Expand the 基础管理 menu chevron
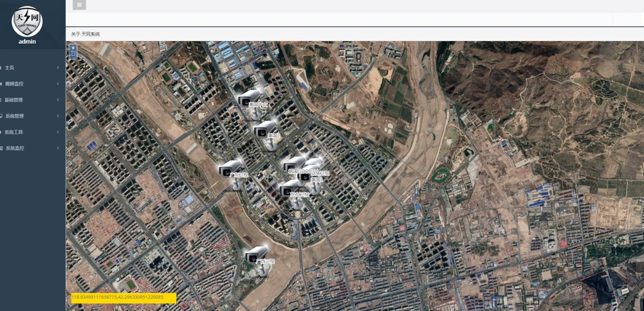 click(x=58, y=100)
